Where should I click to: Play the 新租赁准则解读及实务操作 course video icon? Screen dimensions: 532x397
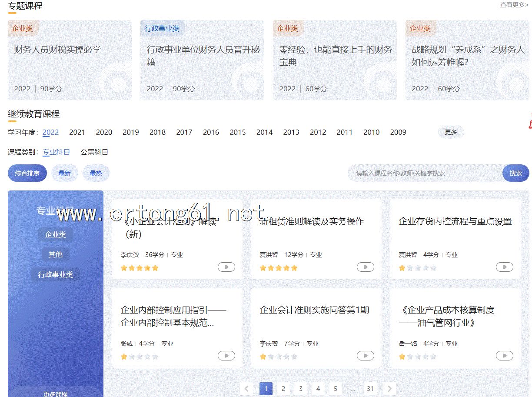click(365, 267)
